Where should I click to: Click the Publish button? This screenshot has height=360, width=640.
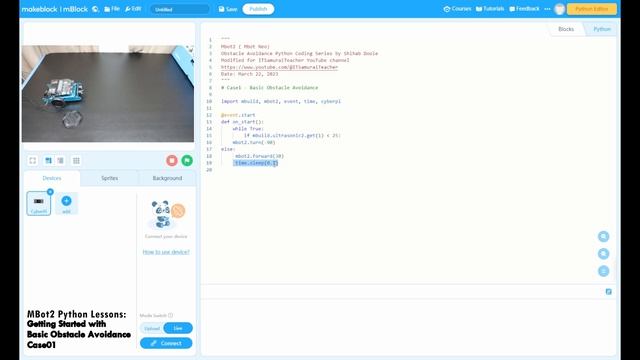[258, 9]
